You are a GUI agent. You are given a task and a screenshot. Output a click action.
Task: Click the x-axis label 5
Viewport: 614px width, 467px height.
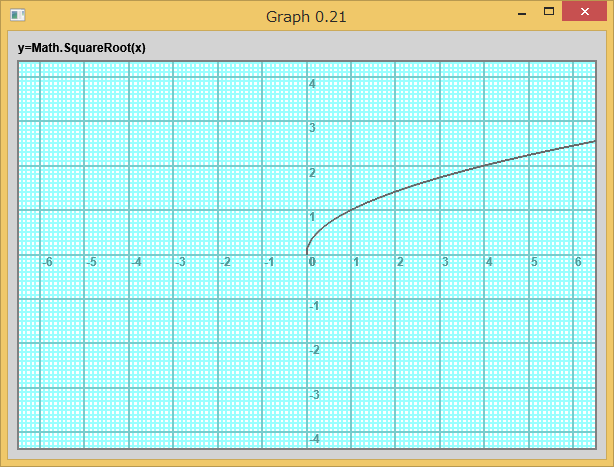point(534,262)
